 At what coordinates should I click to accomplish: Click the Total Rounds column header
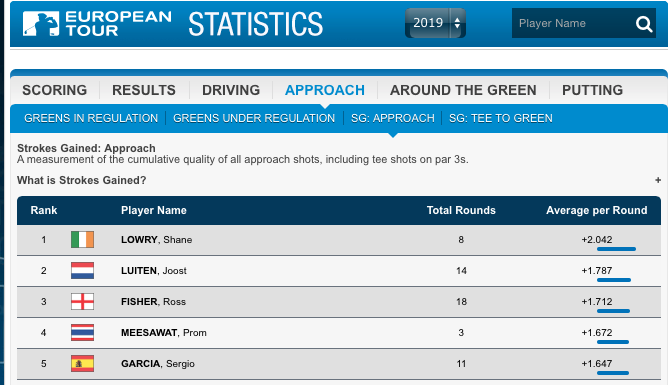point(461,210)
